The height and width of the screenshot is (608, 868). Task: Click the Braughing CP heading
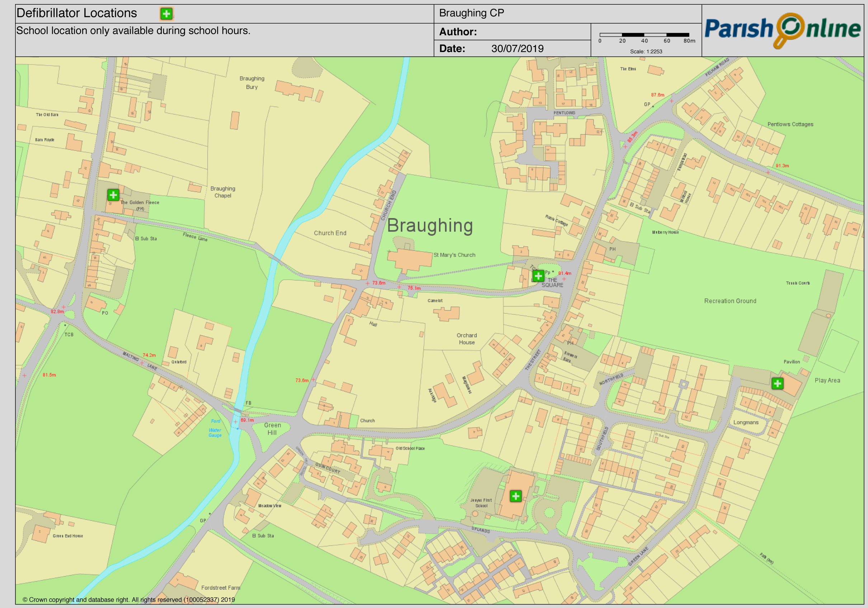click(x=471, y=13)
